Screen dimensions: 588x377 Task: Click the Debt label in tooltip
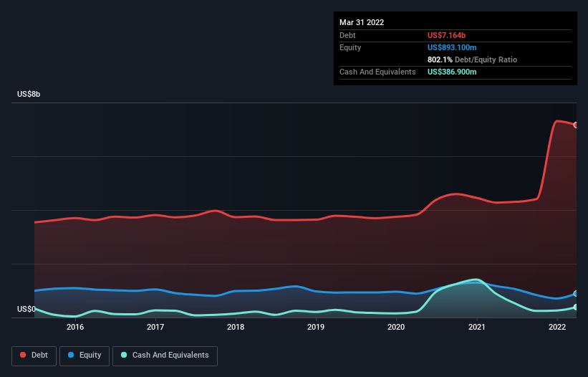pyautogui.click(x=347, y=35)
